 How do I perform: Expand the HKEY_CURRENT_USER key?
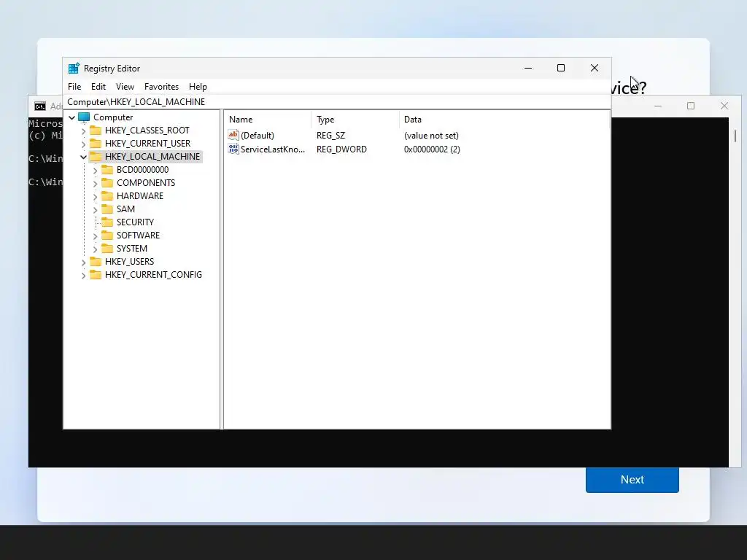84,144
